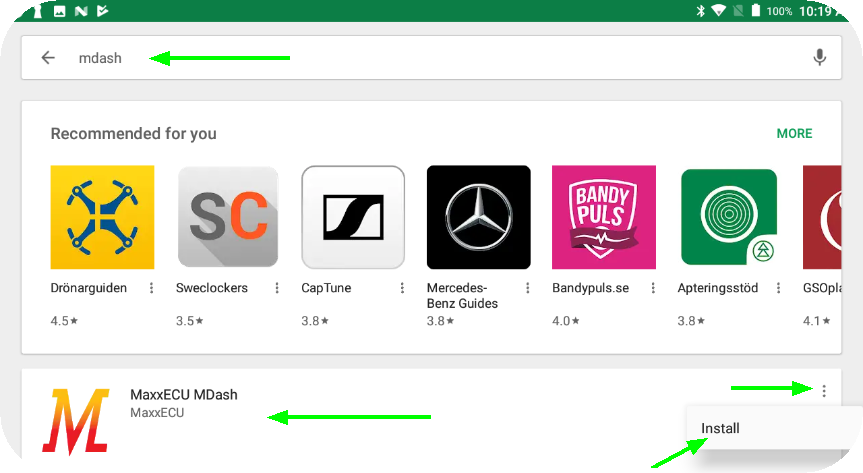Select the MaxxECU MDash result title
863x473 pixels.
184,394
